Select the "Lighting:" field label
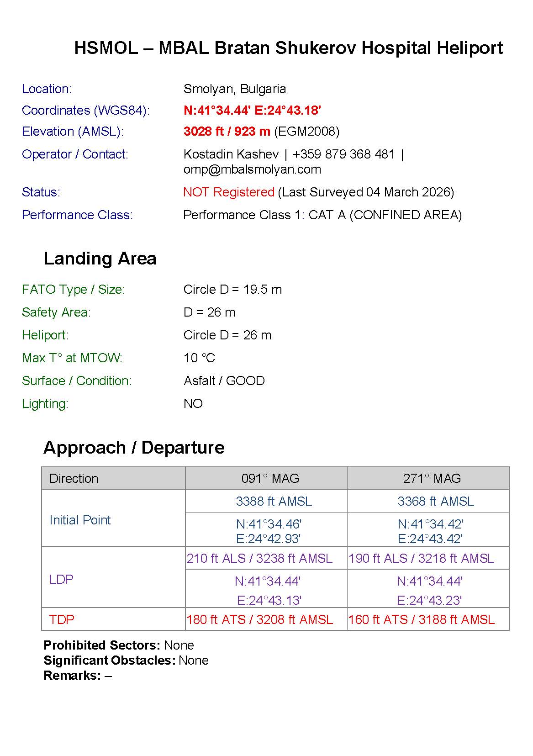The height and width of the screenshot is (756, 533). tap(45, 404)
